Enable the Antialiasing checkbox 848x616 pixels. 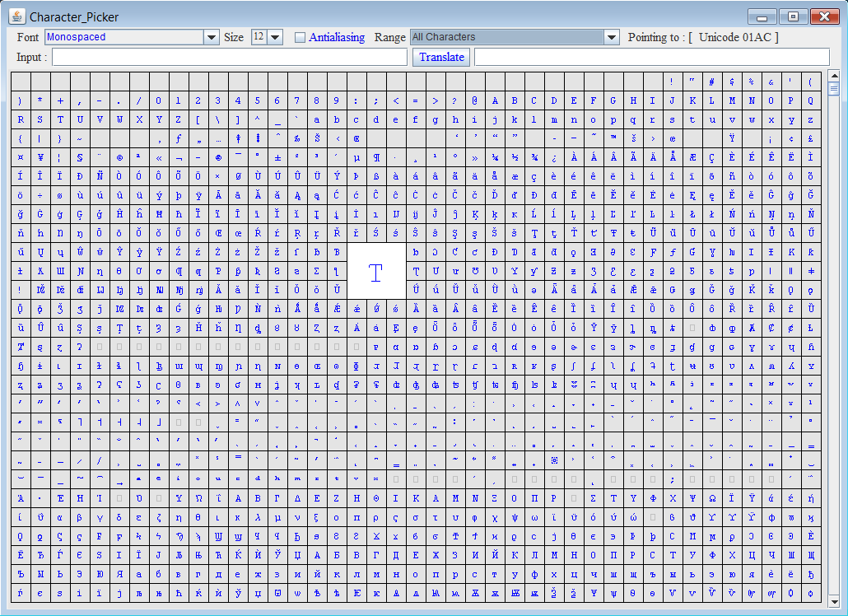pos(300,37)
